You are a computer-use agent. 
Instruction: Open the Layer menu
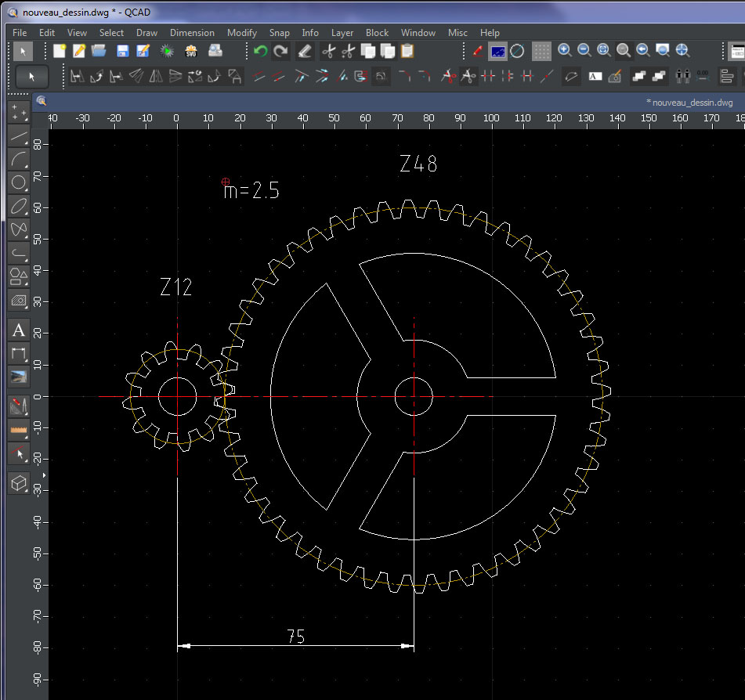point(342,33)
